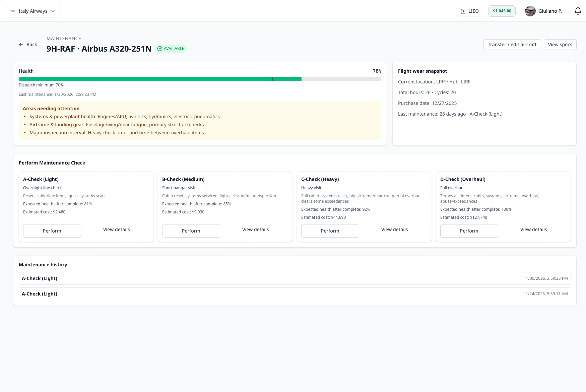View details for C-Check (Heavy)
The height and width of the screenshot is (392, 586).
click(x=394, y=230)
